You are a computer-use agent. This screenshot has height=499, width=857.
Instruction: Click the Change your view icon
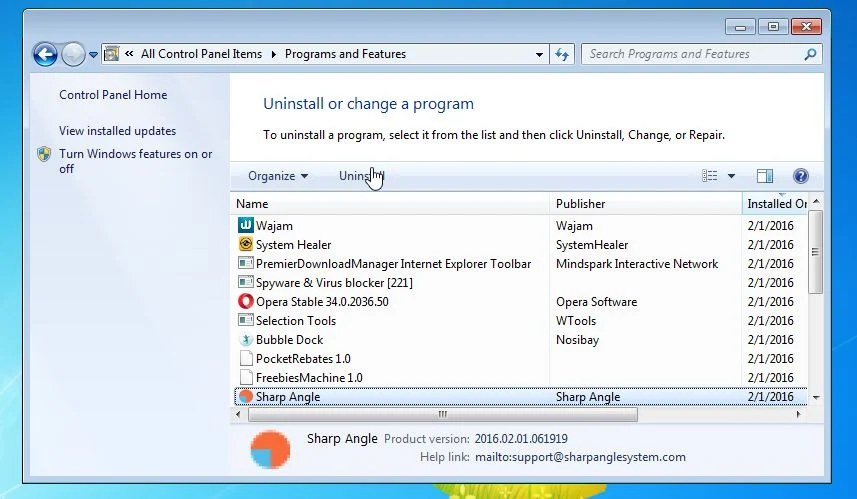click(709, 175)
